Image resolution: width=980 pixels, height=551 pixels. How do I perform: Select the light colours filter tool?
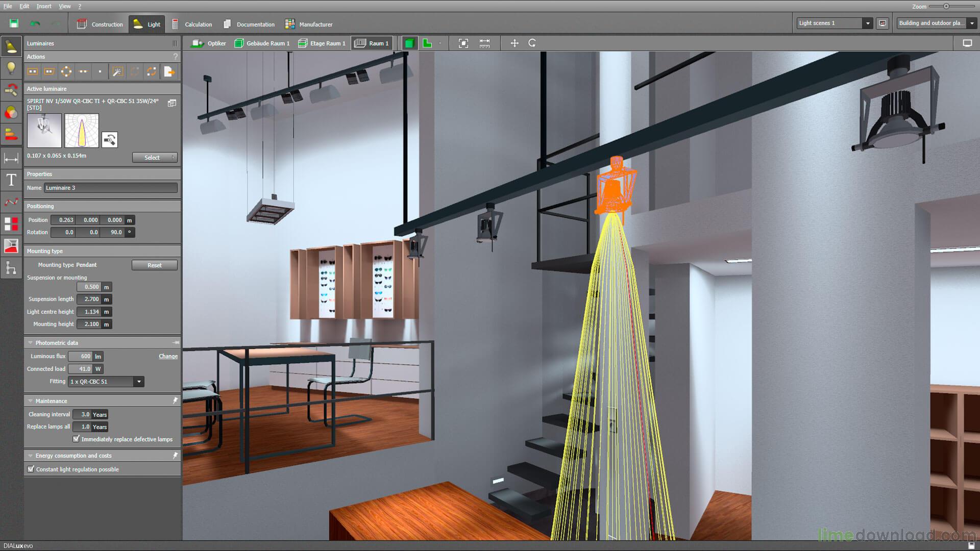click(11, 112)
